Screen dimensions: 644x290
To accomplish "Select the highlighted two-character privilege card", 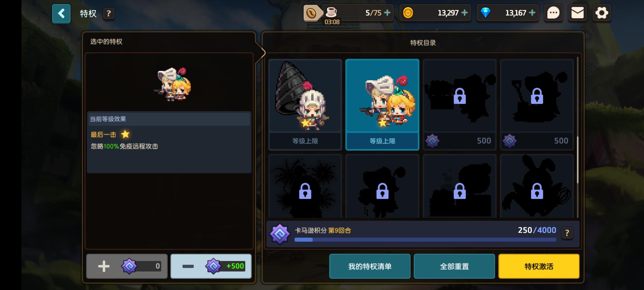I will [x=382, y=104].
